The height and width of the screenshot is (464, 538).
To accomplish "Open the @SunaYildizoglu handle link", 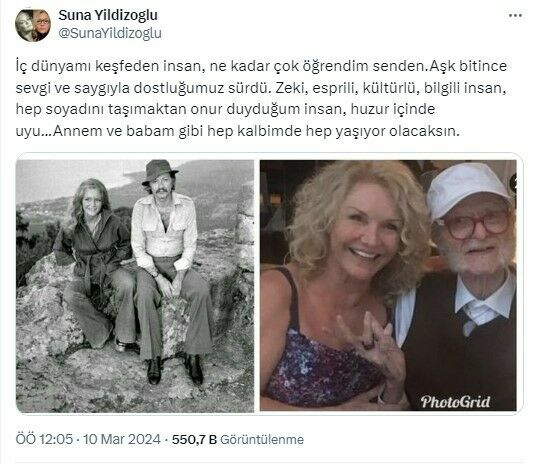I will (110, 33).
